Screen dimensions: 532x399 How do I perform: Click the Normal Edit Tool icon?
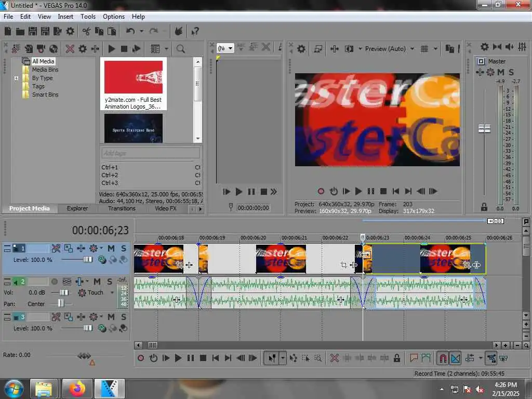[272, 358]
